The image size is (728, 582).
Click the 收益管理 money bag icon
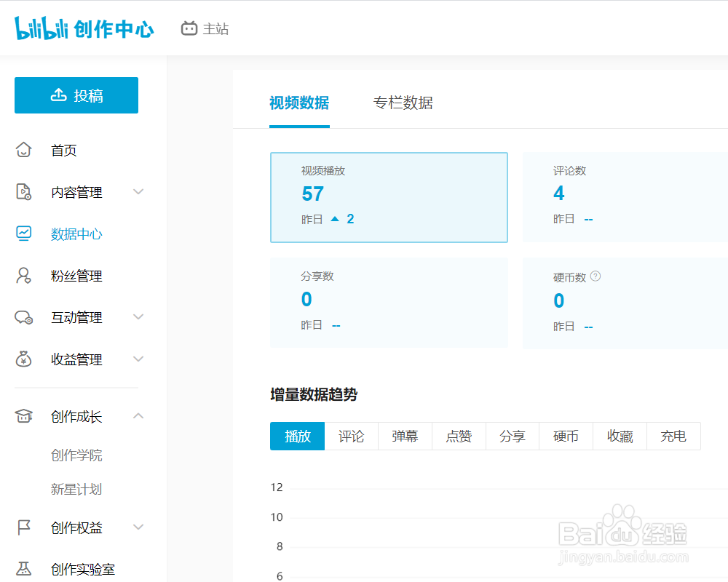[24, 359]
